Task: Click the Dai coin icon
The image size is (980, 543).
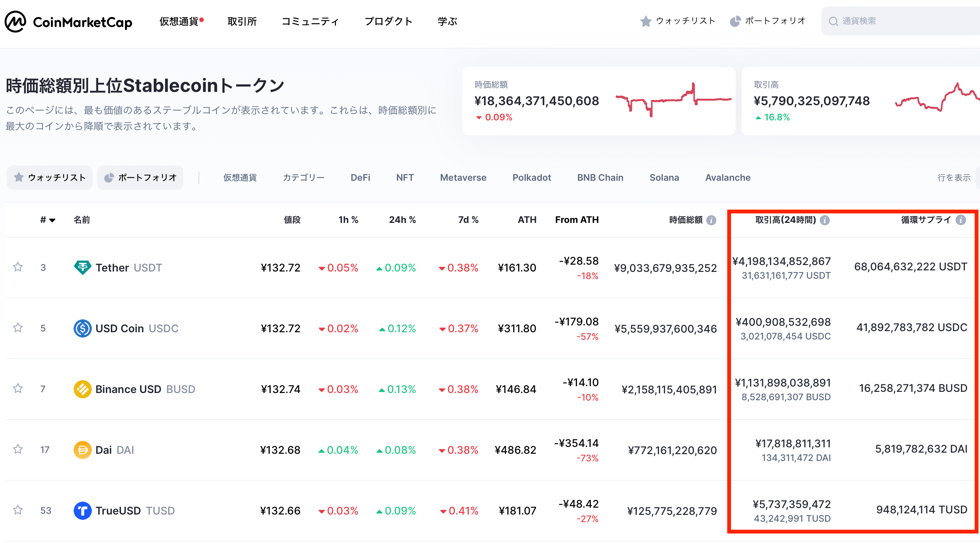Action: 82,450
